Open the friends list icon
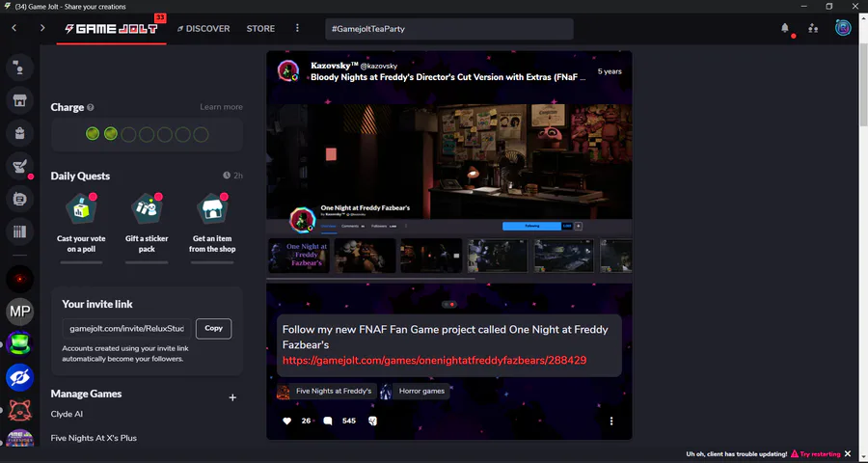 click(x=813, y=28)
